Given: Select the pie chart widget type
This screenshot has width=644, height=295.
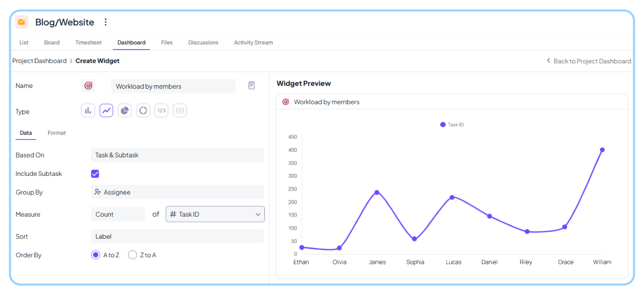Looking at the screenshot, I should point(125,110).
